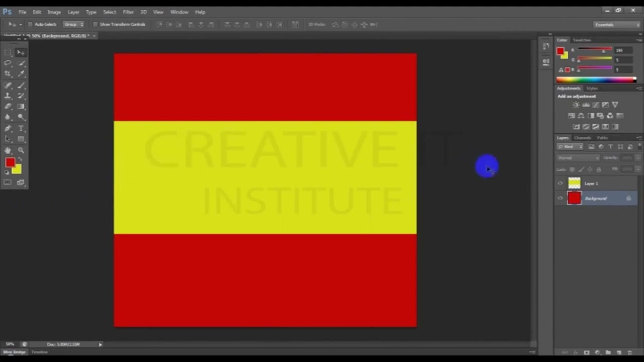This screenshot has height=362, width=644.
Task: Open the File menu
Action: pyautogui.click(x=22, y=12)
